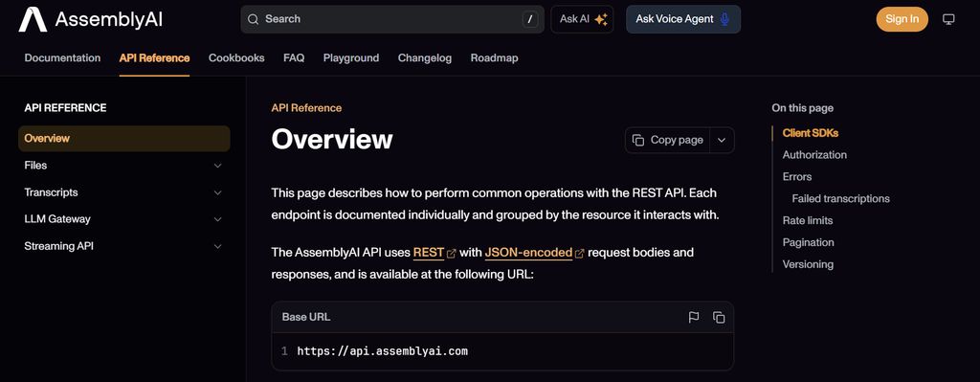Switch to the Cookbooks tab
Image resolution: width=980 pixels, height=382 pixels.
236,58
